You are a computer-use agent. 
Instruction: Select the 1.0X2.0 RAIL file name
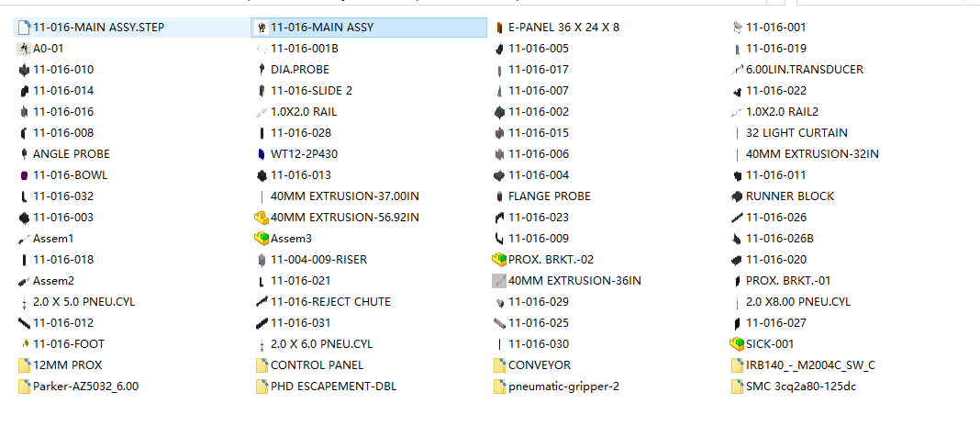pos(304,112)
